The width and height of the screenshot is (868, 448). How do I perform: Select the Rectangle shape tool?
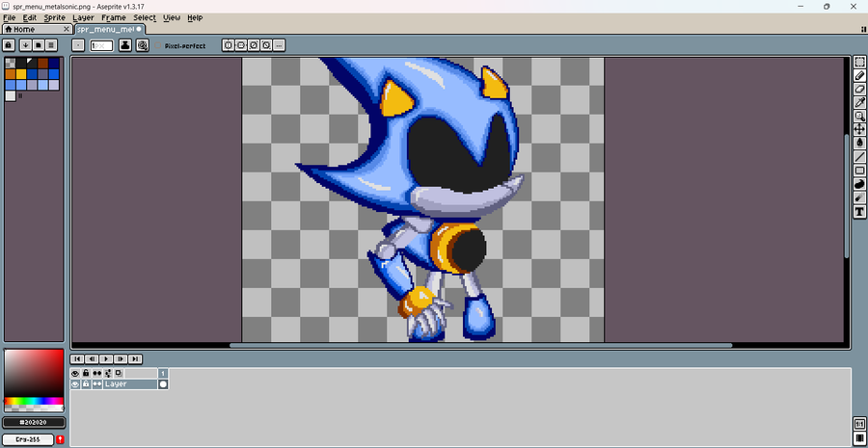pos(859,171)
